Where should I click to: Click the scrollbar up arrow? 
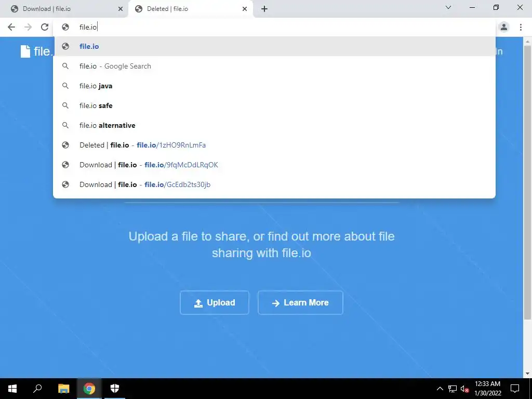(x=527, y=41)
